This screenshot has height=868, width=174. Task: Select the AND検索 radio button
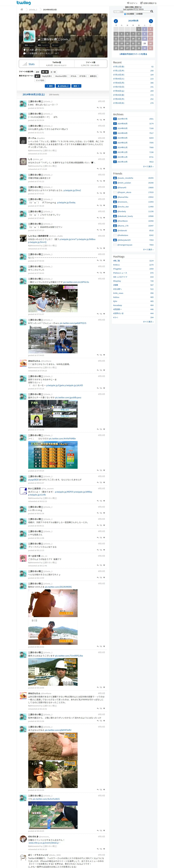125,14
